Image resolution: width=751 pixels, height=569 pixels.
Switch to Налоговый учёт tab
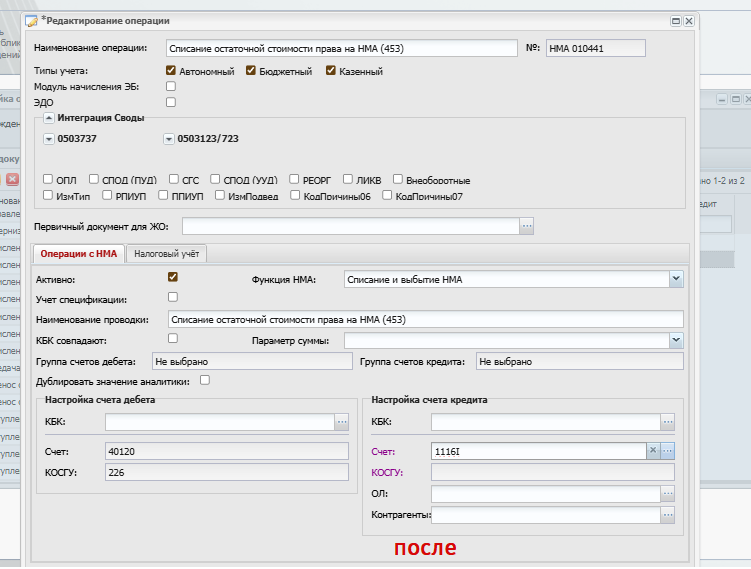point(167,254)
